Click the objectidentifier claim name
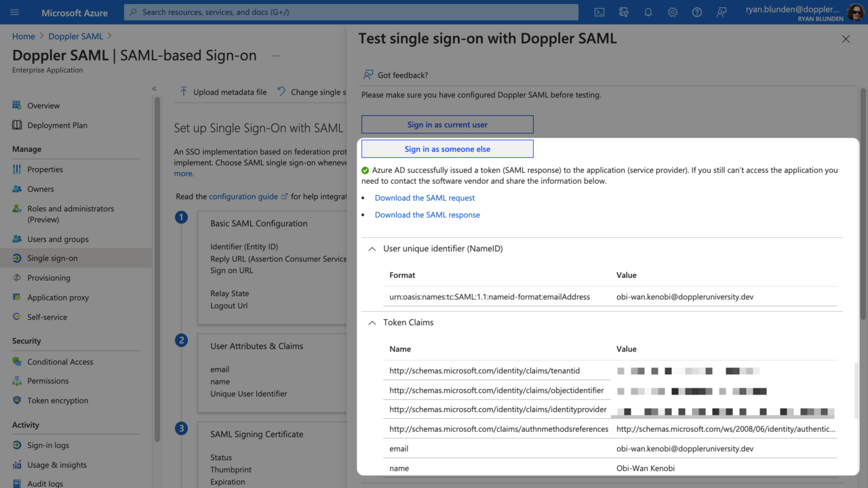Viewport: 868px width, 488px height. [496, 390]
